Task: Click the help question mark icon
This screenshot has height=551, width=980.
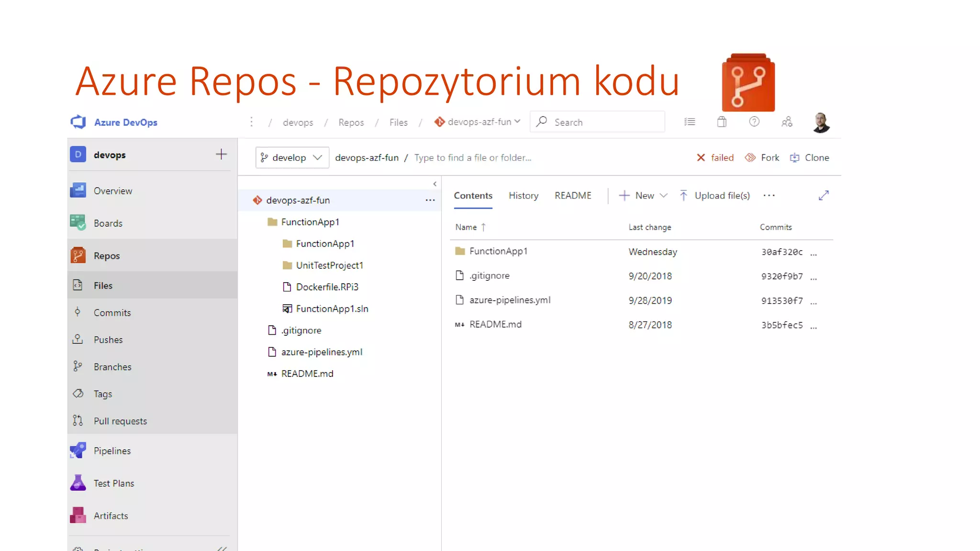Action: 754,122
